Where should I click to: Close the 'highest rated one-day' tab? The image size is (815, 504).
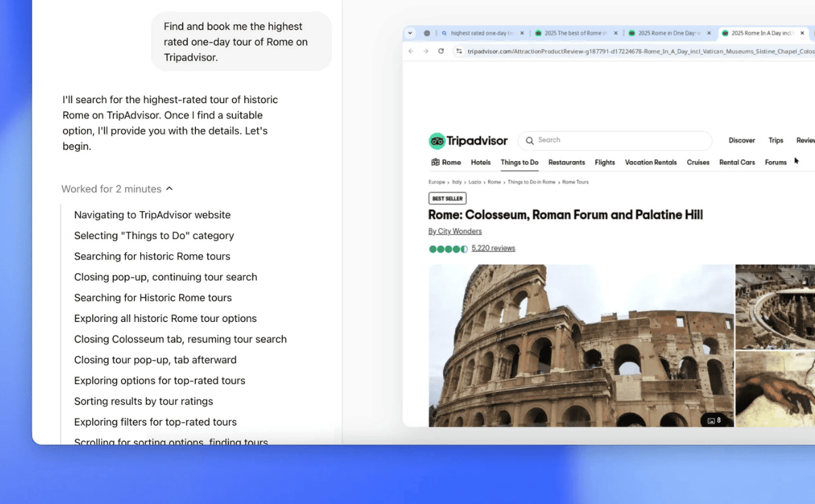click(522, 33)
